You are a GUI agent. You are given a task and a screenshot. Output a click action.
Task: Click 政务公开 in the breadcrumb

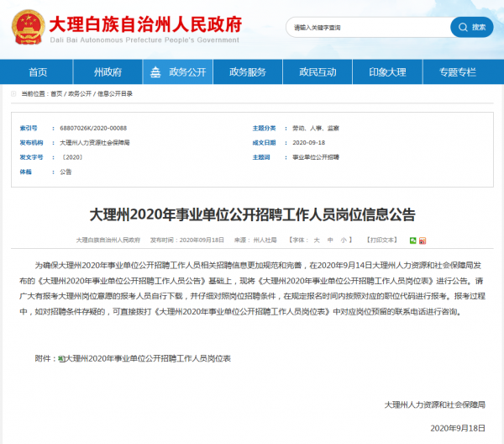point(80,93)
